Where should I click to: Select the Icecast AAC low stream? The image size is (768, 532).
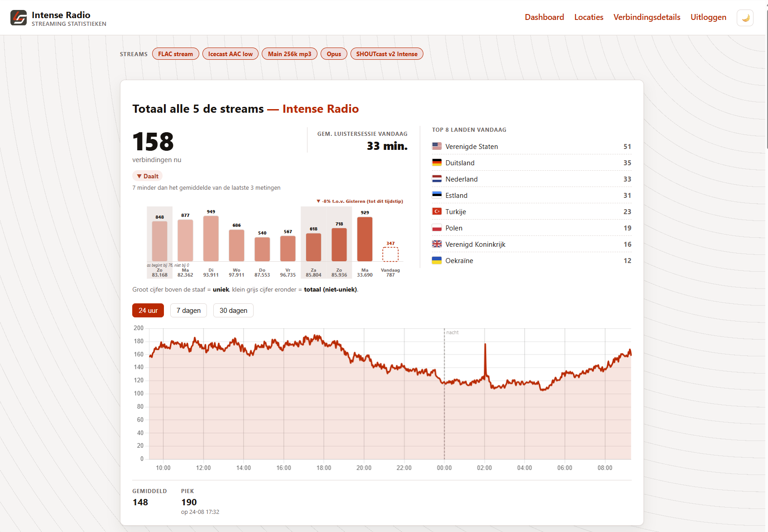230,54
